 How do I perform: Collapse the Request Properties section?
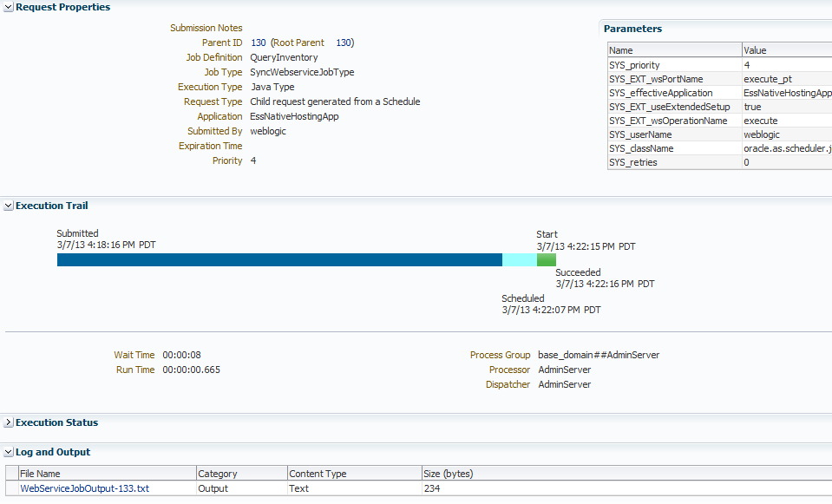(8, 7)
